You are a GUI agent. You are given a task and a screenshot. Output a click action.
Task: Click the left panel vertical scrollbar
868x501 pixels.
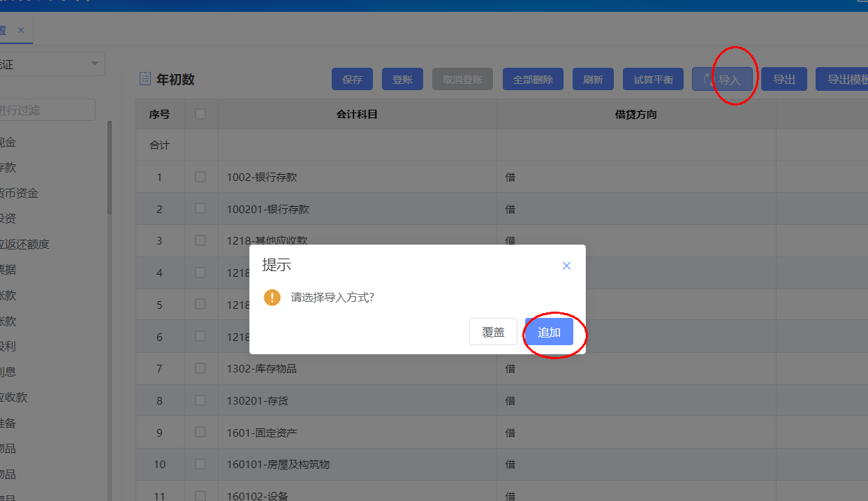(x=109, y=168)
